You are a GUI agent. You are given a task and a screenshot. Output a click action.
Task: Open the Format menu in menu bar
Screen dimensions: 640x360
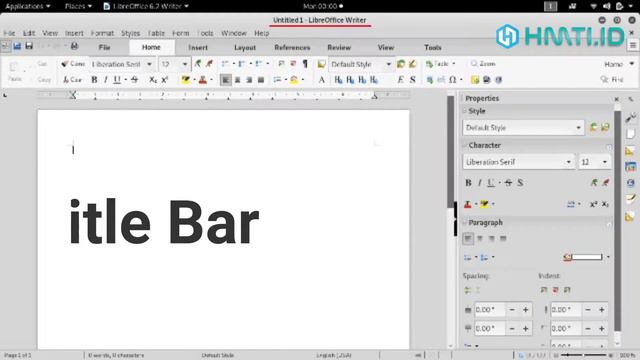(102, 33)
